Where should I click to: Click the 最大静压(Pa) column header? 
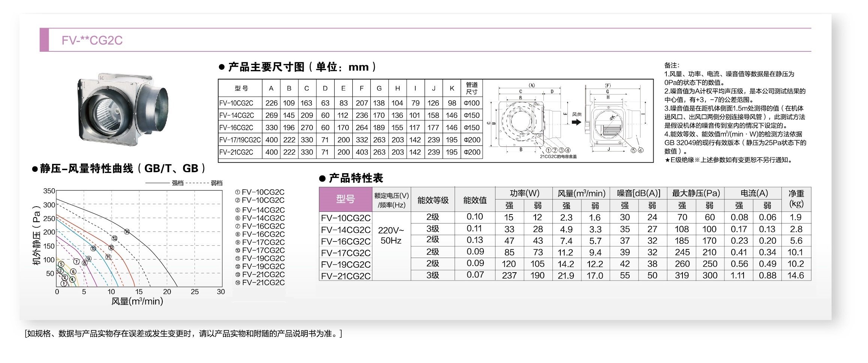pyautogui.click(x=696, y=193)
